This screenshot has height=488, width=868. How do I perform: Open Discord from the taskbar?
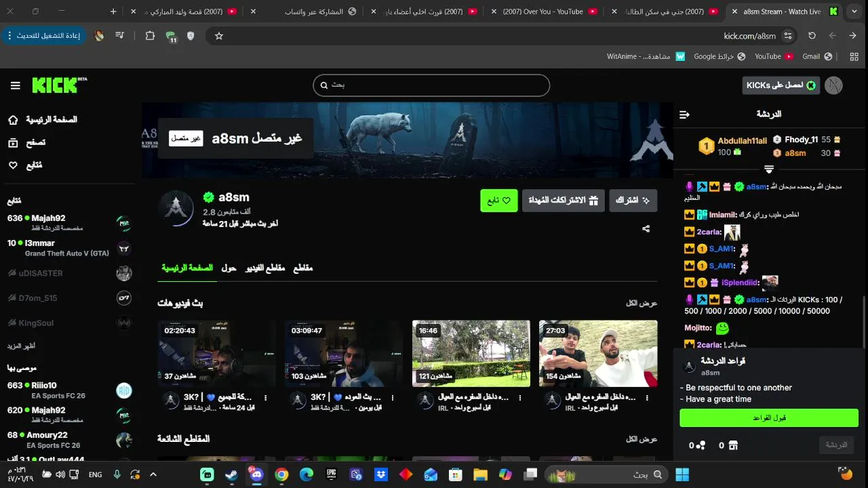coord(256,474)
